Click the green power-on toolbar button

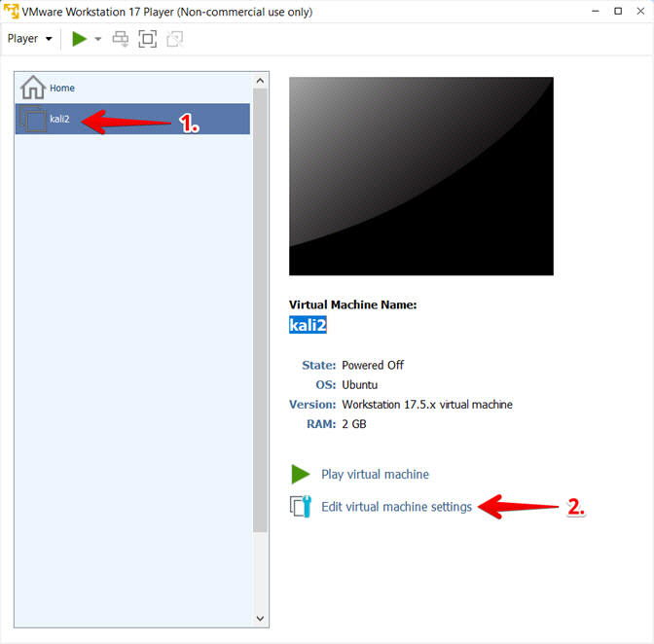[x=79, y=39]
